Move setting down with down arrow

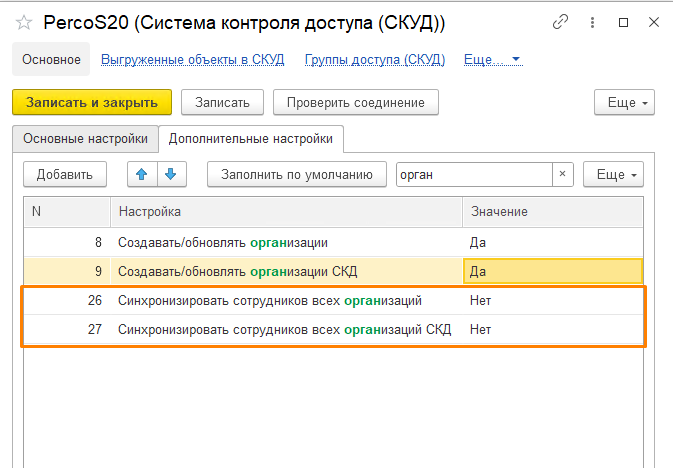pos(171,174)
